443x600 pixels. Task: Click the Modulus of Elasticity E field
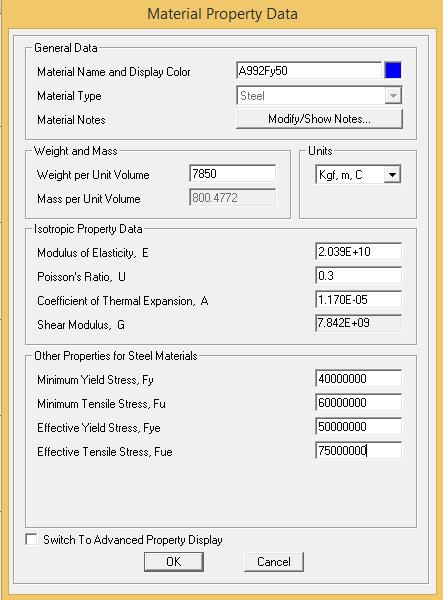[x=358, y=252]
